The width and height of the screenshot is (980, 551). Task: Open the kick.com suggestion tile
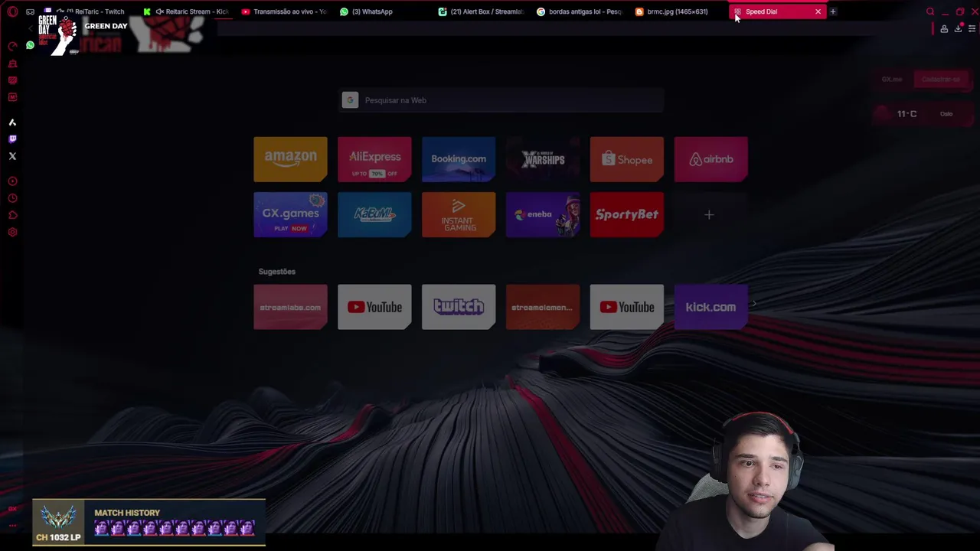pyautogui.click(x=711, y=307)
